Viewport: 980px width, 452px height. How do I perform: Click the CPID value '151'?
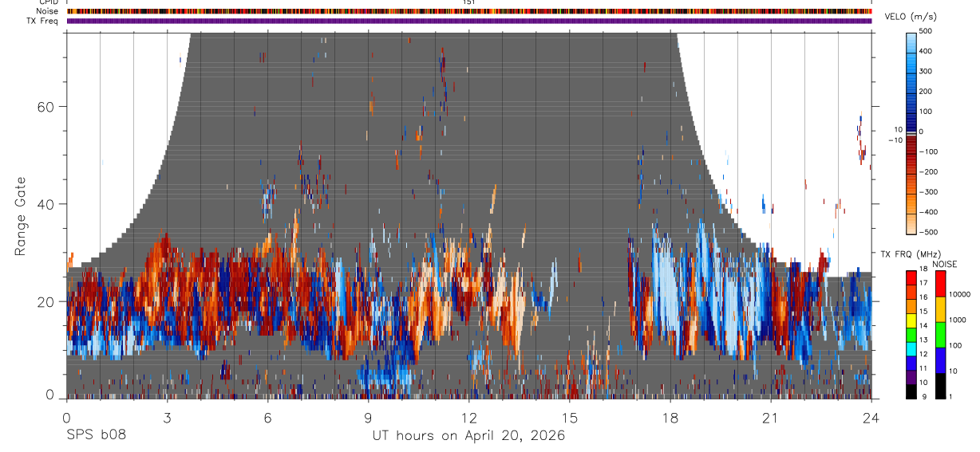469,2
